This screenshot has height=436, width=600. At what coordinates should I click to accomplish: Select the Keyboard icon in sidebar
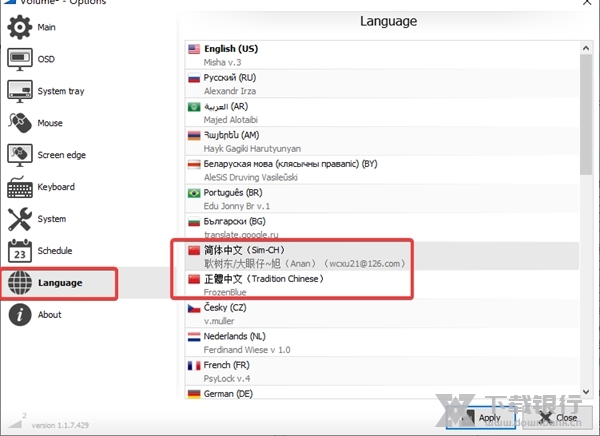click(20, 187)
